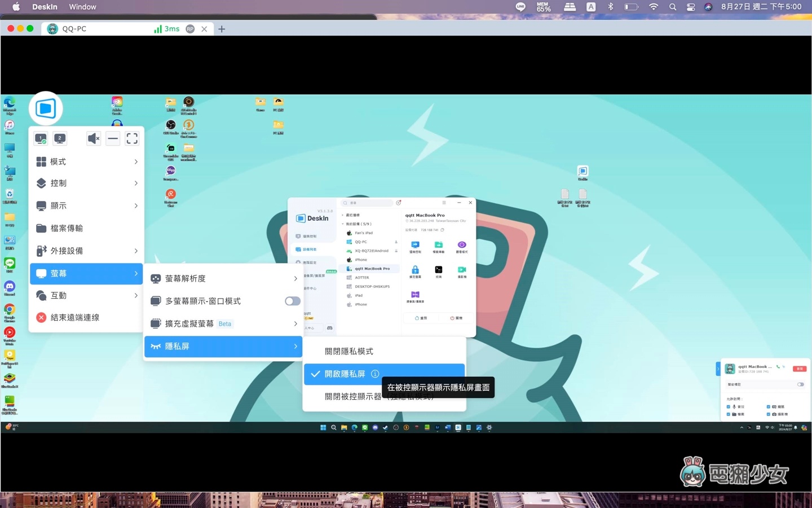Uncheck the keyboard-mouse permission checkbox
812x508 pixels.
click(768, 406)
